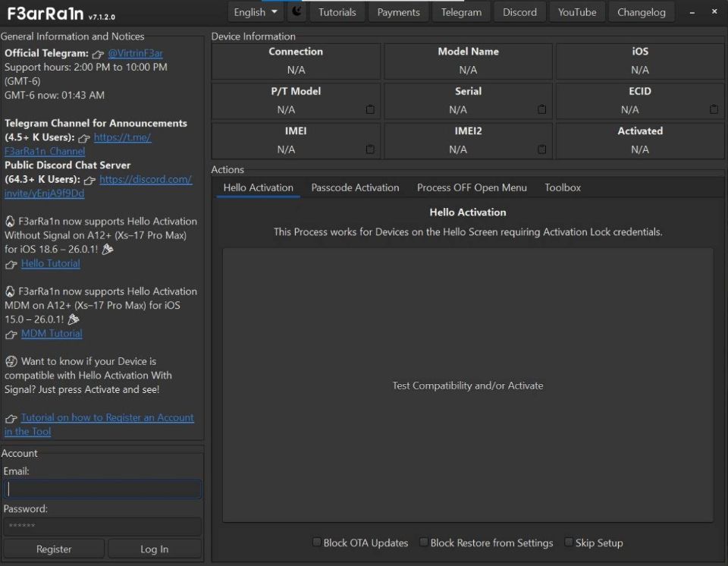Open the MDM Tutorial link
Viewport: 728px width, 566px height.
pos(52,333)
